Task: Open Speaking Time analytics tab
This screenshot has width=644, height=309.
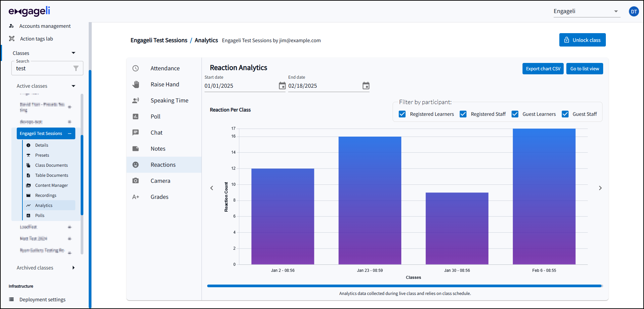Action: tap(164, 100)
